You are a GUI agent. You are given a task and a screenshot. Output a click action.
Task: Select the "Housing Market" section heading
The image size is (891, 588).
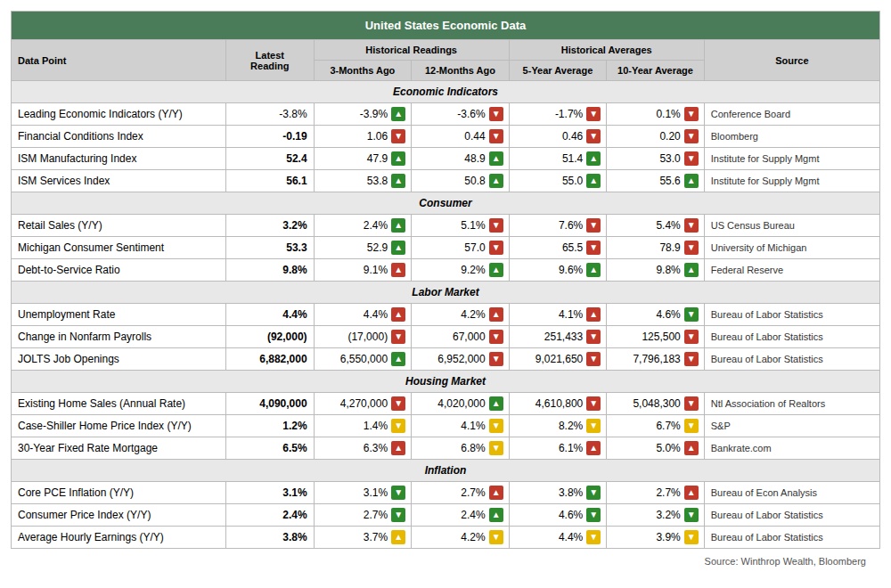pos(445,381)
